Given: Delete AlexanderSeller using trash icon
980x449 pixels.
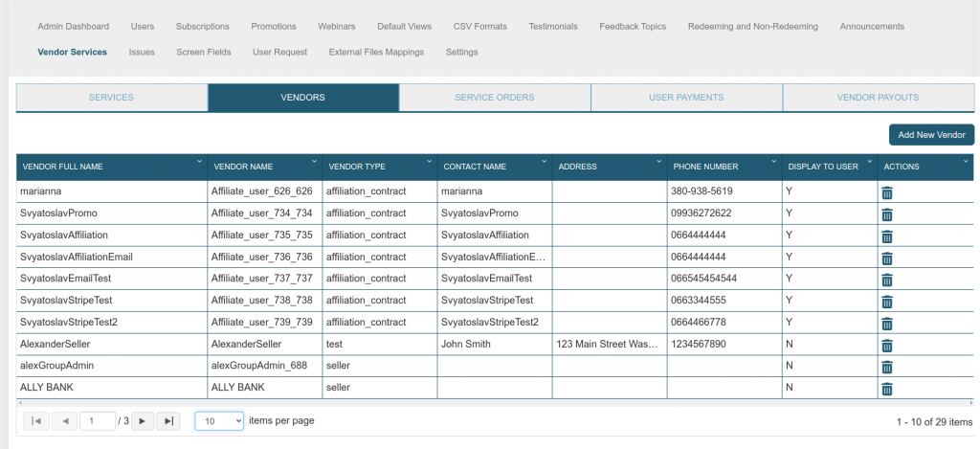Looking at the screenshot, I should 886,345.
